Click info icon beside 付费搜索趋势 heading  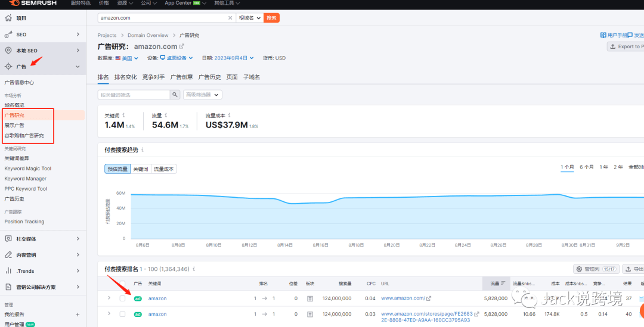[143, 150]
